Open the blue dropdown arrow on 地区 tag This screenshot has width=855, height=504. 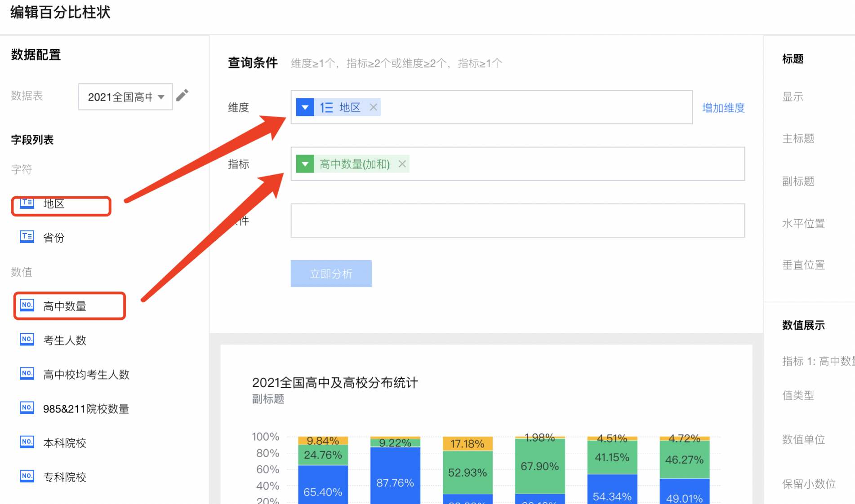tap(305, 107)
